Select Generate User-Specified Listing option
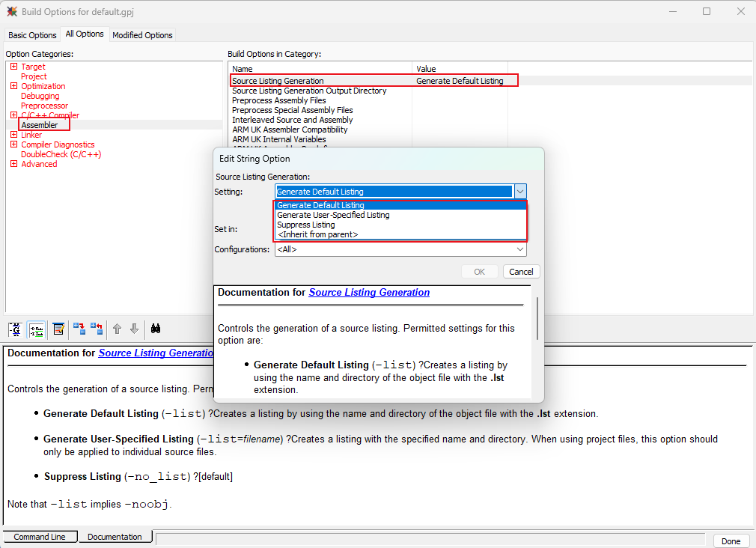 click(x=333, y=215)
